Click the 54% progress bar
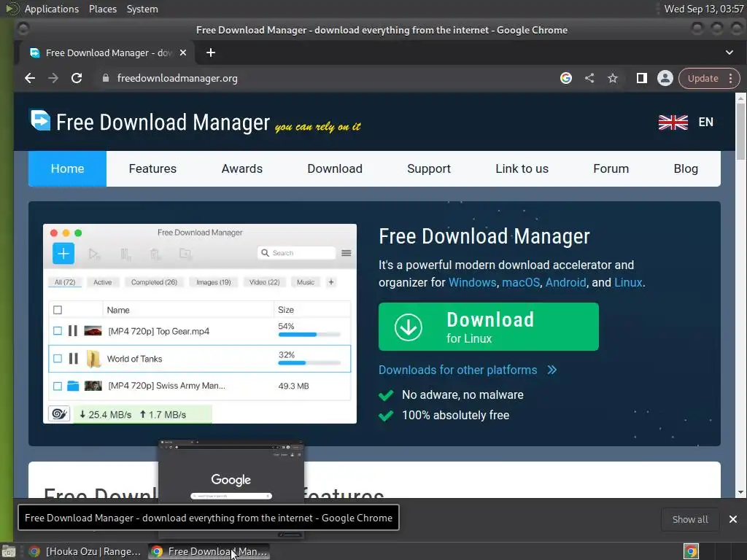This screenshot has width=747, height=560. pyautogui.click(x=309, y=335)
